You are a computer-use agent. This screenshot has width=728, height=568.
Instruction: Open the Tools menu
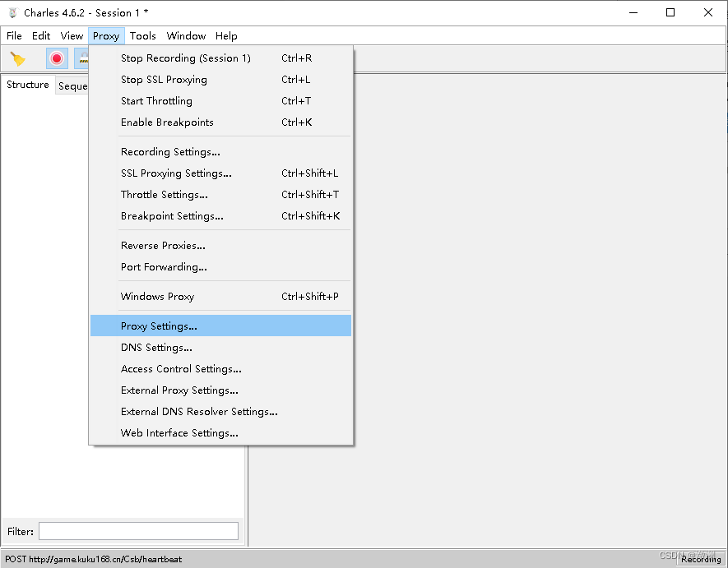(142, 35)
